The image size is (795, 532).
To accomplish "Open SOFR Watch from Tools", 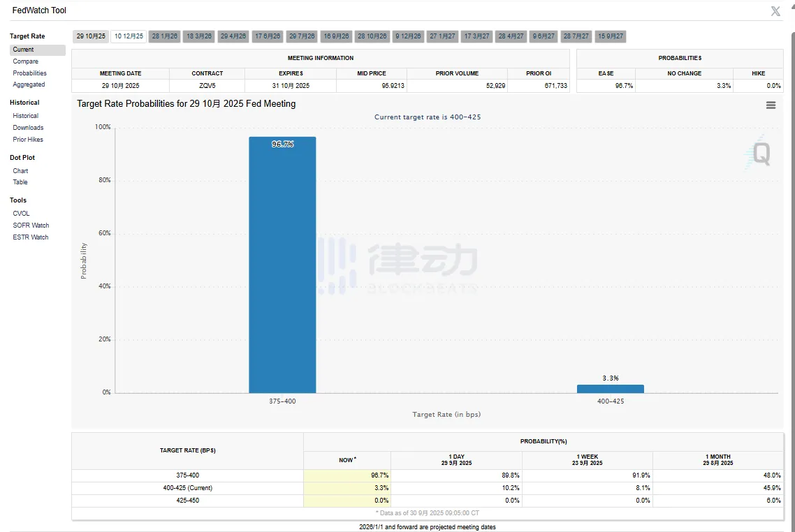I will pyautogui.click(x=30, y=225).
